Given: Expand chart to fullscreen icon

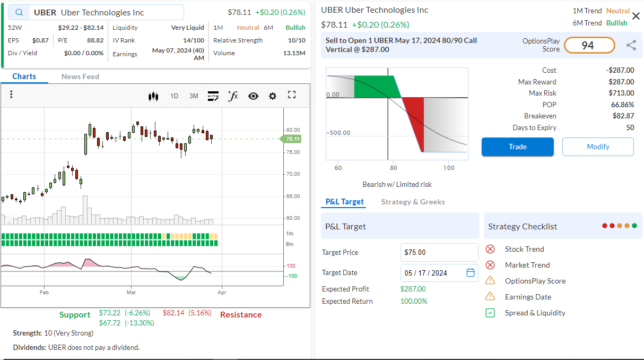Looking at the screenshot, I should [x=292, y=95].
